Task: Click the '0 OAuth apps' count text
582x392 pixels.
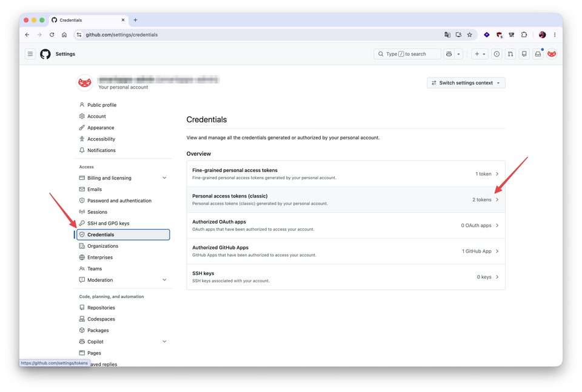Action: coord(477,225)
